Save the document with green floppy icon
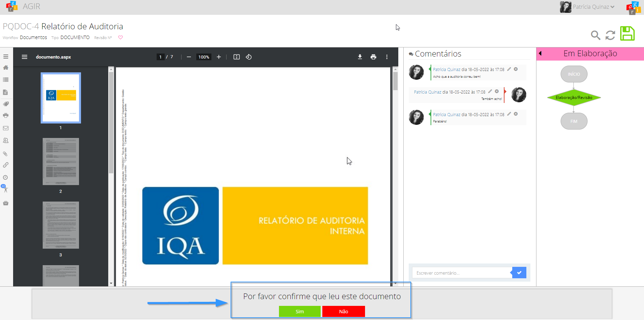The height and width of the screenshot is (320, 644). point(627,34)
